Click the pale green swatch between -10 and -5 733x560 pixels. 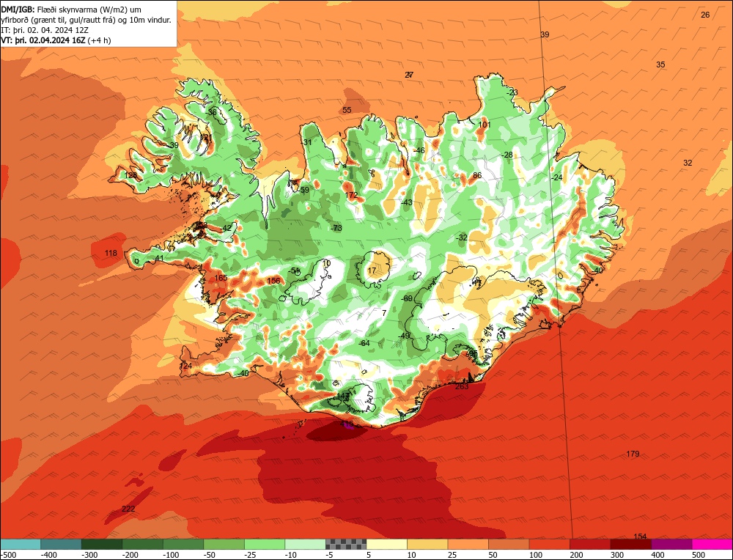pos(305,544)
